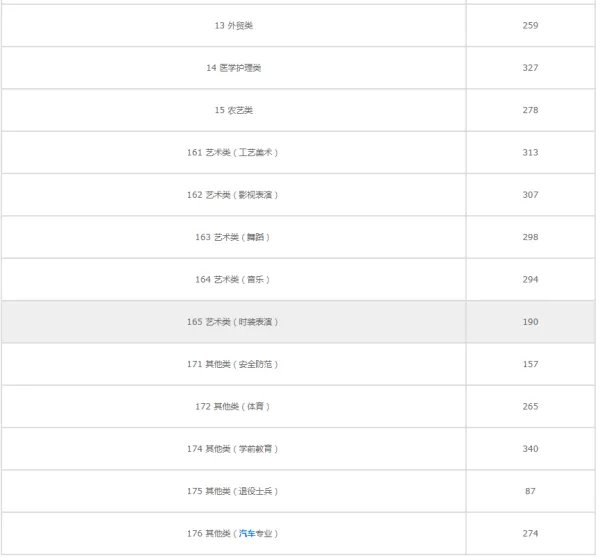Open the blue 汽车 hyperlink
Screen dimensions: 600x558
tap(246, 534)
